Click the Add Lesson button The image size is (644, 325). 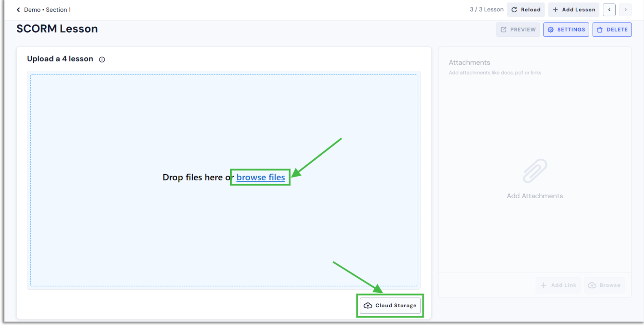(573, 9)
